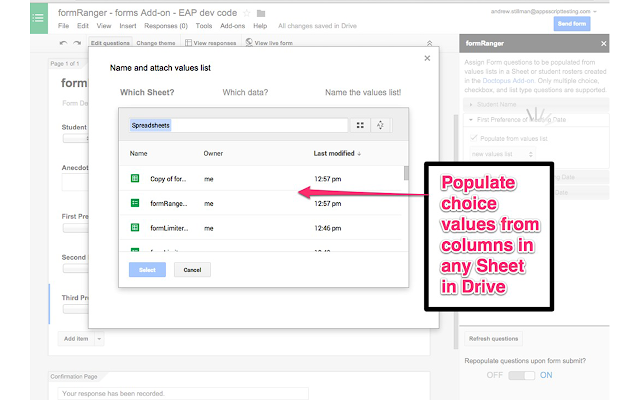This screenshot has height=400, width=640.
Task: Open the new values list dropdown
Action: 502,154
